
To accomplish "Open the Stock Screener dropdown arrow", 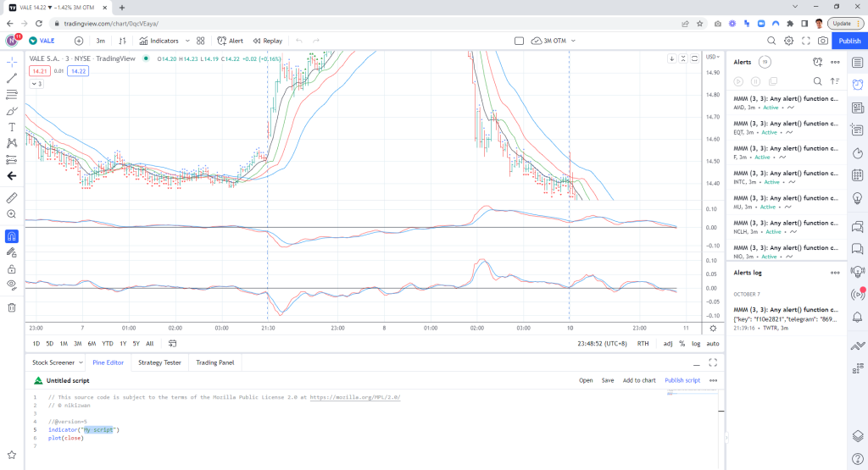I will 81,362.
